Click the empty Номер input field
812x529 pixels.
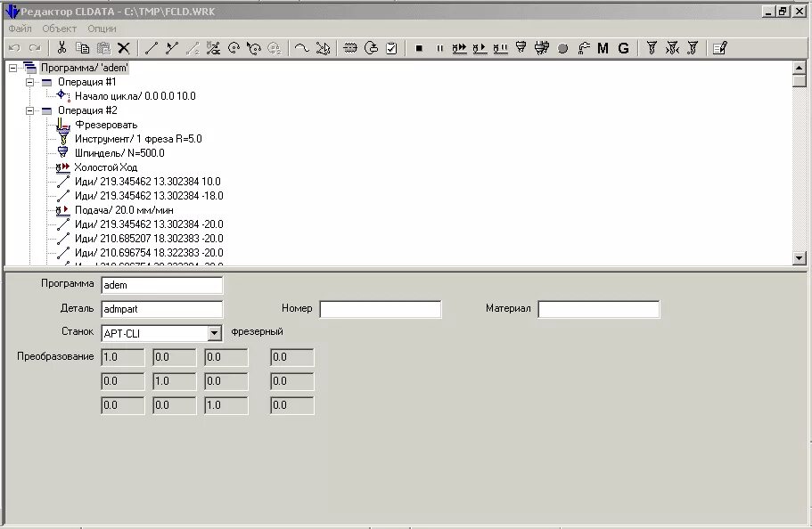click(x=381, y=309)
